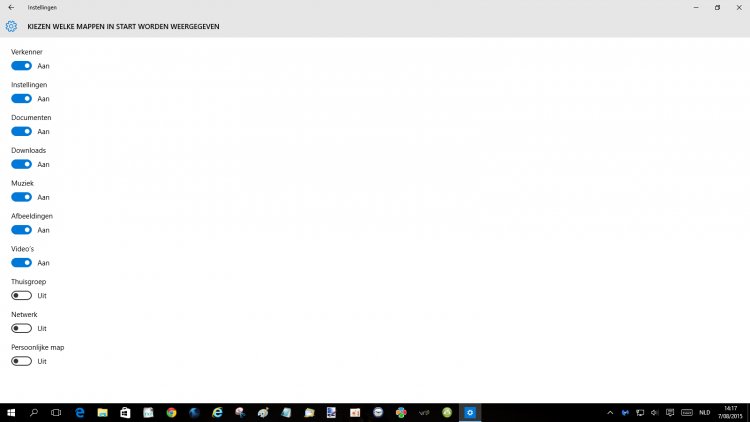
Task: Disable the Documenten toggle
Action: click(22, 131)
